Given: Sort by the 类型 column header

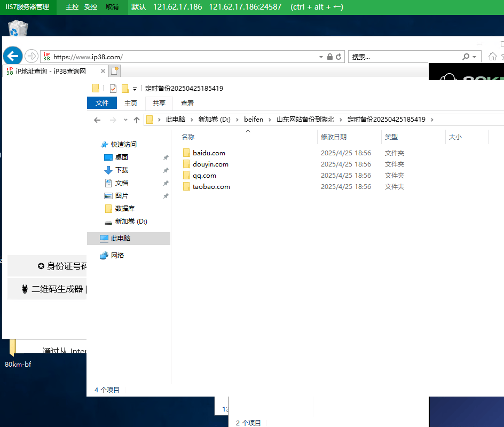Looking at the screenshot, I should [391, 137].
